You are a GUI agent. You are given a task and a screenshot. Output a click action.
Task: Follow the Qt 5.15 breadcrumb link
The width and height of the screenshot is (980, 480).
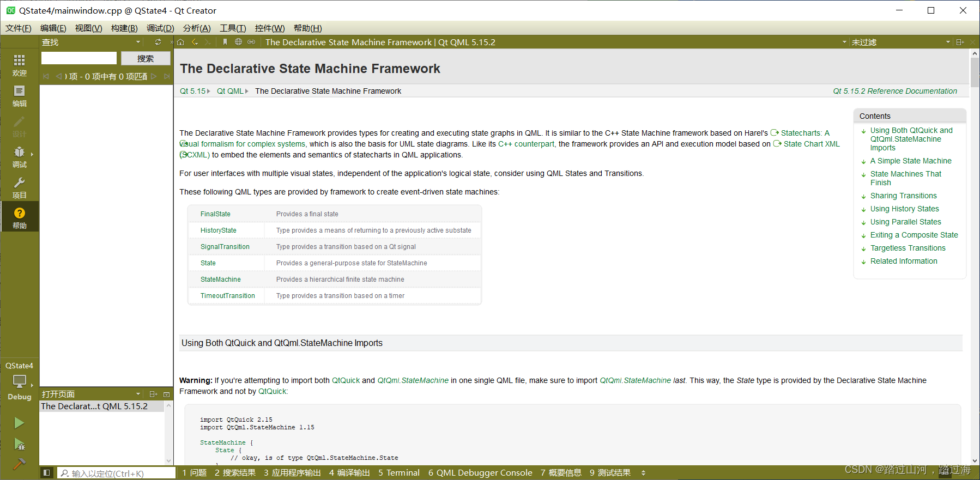pos(193,91)
